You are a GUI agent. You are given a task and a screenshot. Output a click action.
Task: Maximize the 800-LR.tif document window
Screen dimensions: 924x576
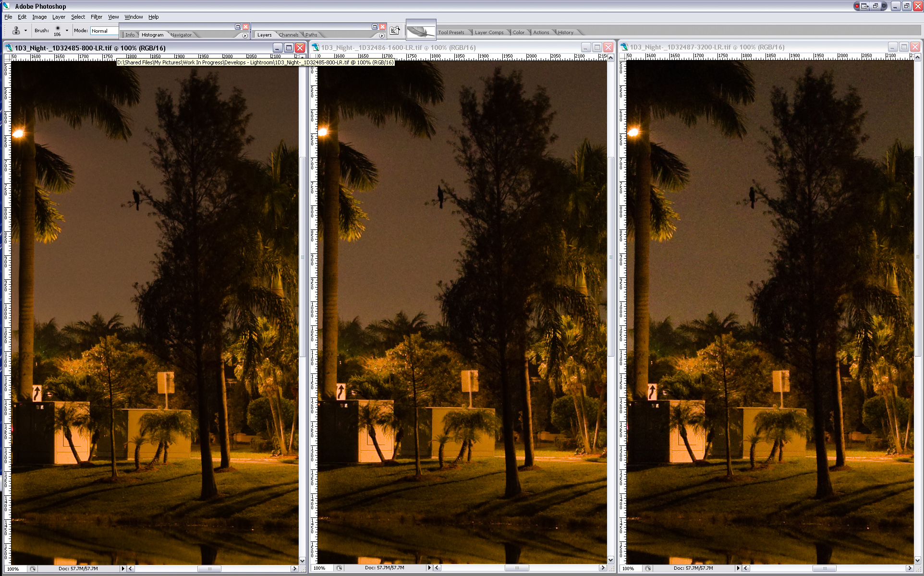pyautogui.click(x=289, y=48)
